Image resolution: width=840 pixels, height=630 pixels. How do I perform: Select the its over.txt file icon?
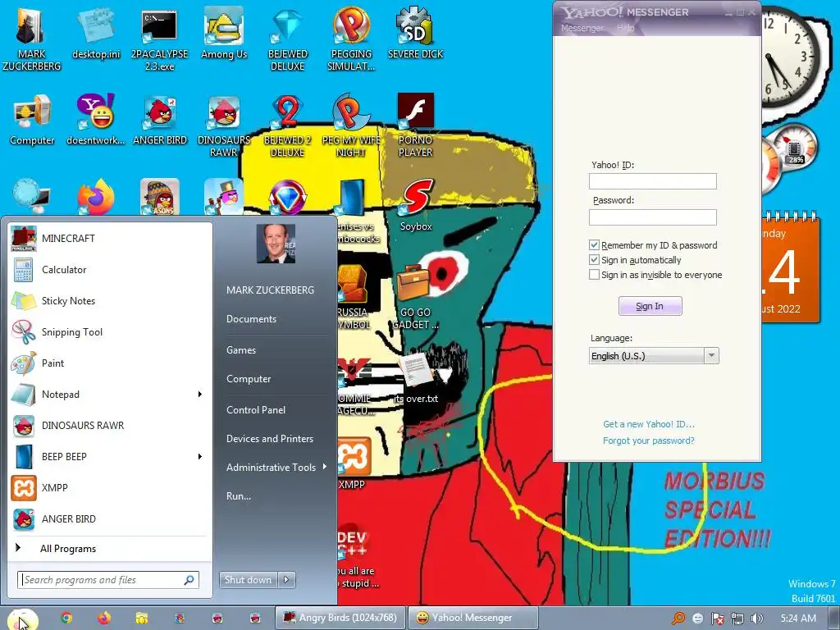click(416, 377)
